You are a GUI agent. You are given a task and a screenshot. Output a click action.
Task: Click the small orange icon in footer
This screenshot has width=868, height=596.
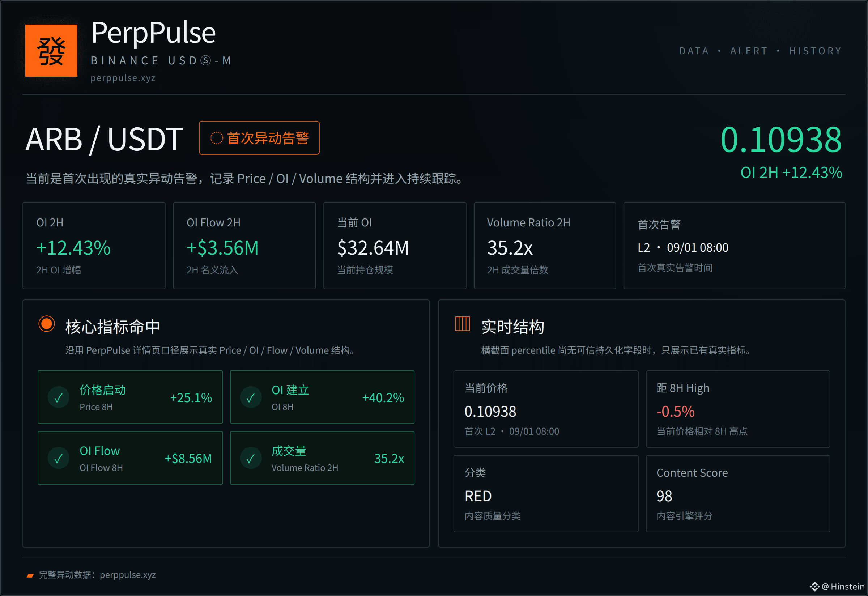(x=30, y=575)
